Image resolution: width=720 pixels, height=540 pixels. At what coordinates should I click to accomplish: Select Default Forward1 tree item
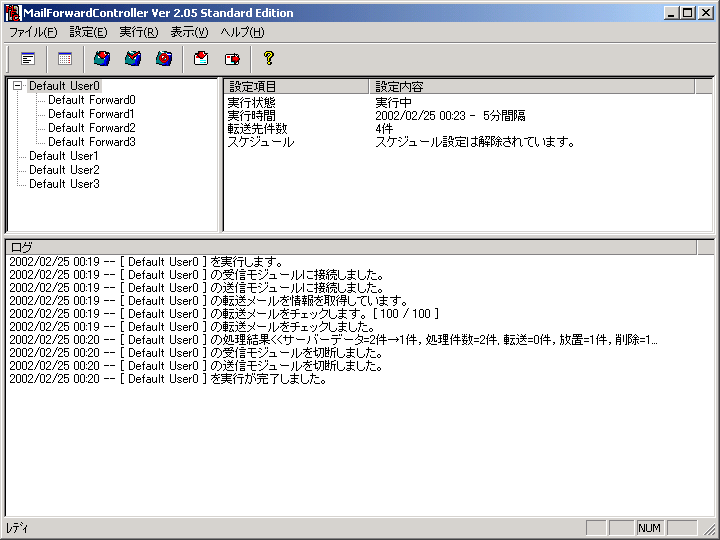(91, 113)
